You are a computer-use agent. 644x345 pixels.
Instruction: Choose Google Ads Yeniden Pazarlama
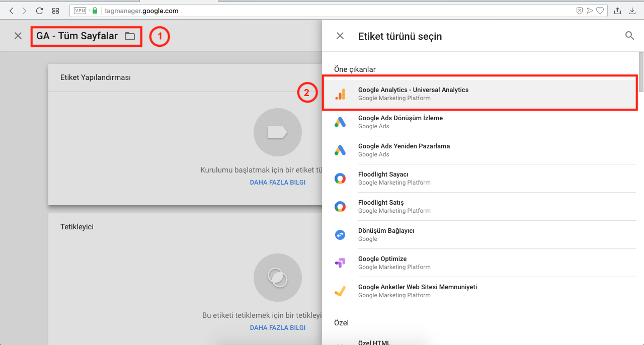click(479, 150)
